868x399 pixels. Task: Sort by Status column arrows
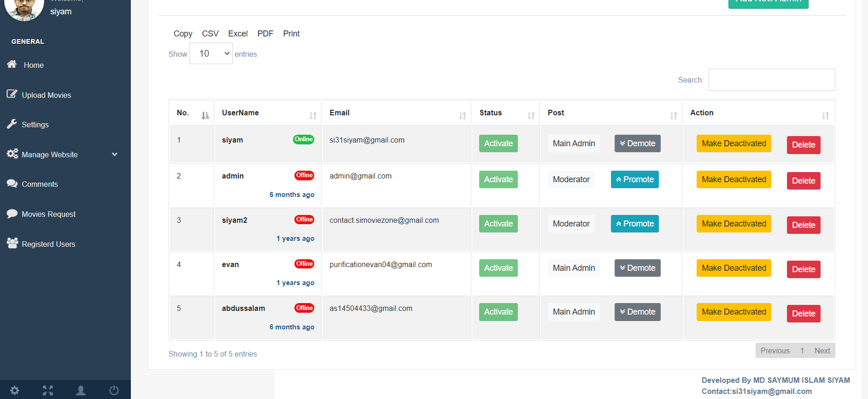(531, 115)
